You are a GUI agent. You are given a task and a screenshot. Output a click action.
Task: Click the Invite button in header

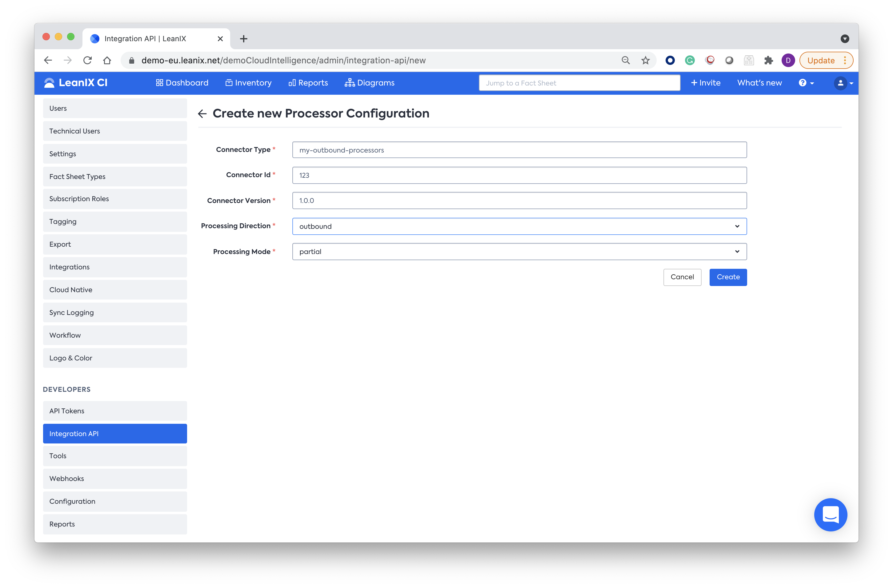pyautogui.click(x=706, y=83)
